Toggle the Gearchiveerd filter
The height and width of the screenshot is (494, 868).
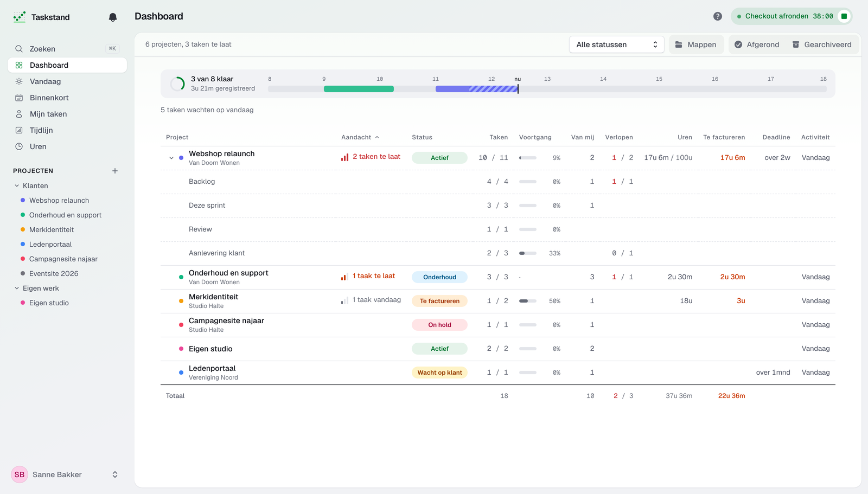coord(822,44)
